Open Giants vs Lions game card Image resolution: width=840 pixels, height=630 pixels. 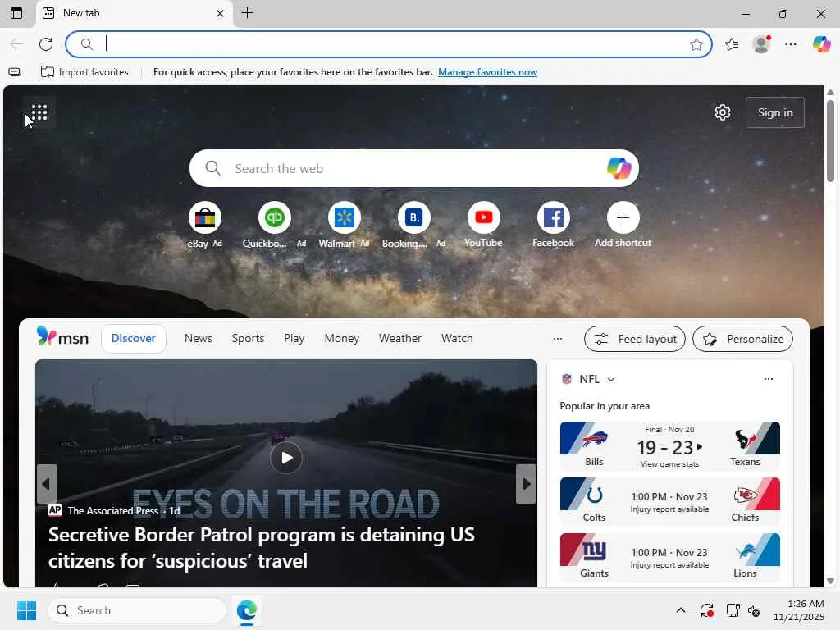669,558
